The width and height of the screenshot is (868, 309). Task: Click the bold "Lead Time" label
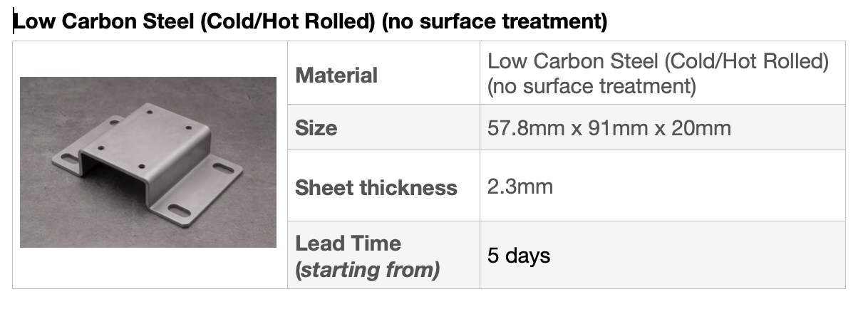click(348, 243)
